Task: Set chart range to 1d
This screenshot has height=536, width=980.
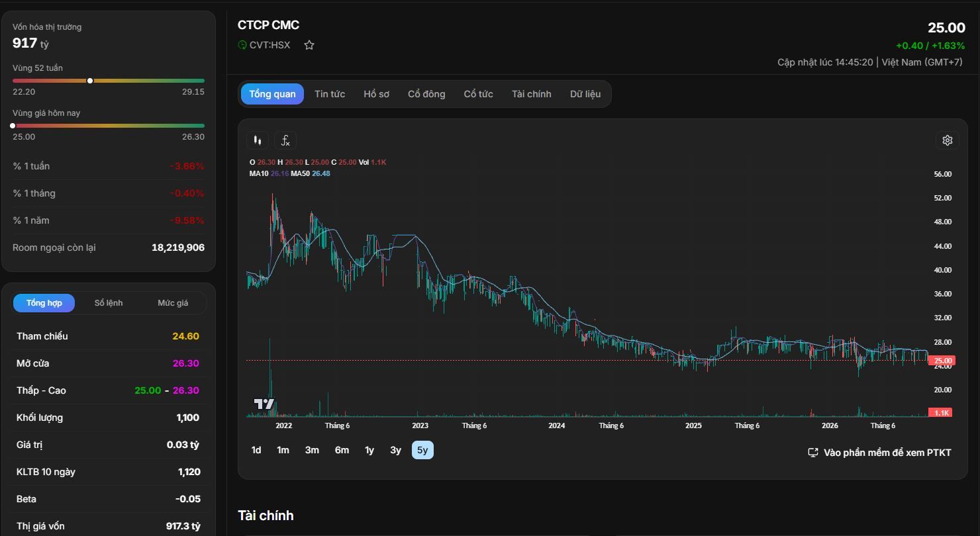Action: (256, 450)
